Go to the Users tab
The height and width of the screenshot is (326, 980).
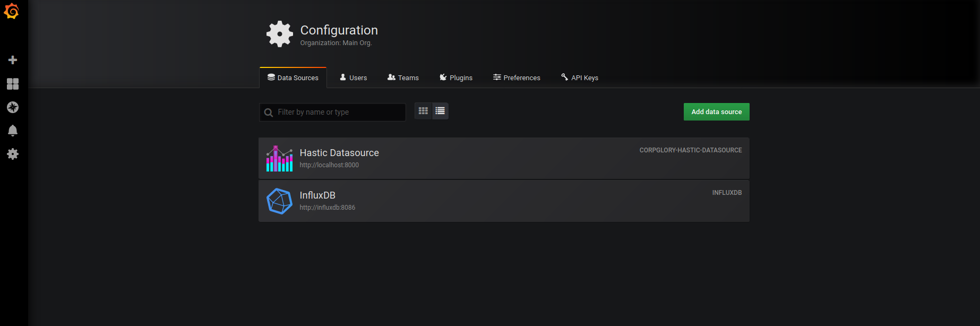(354, 78)
